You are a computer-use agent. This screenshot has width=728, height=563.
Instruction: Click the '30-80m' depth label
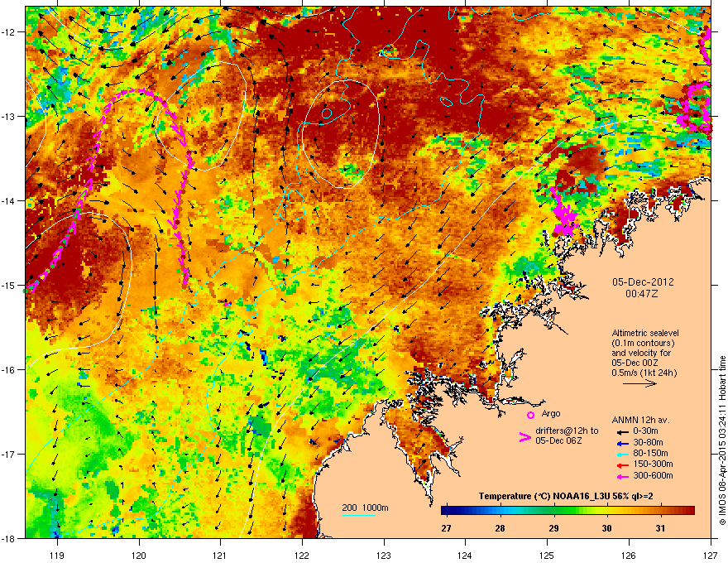[648, 442]
